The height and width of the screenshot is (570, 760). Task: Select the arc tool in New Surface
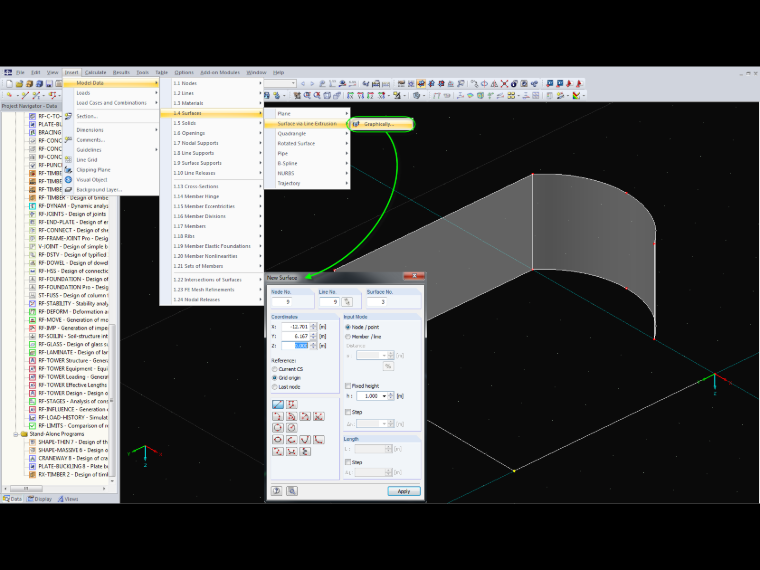[x=278, y=416]
